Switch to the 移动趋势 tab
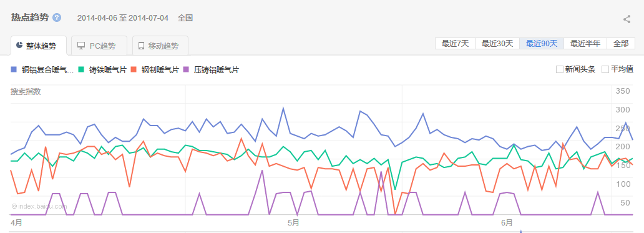This screenshot has height=233, width=644. (160, 46)
